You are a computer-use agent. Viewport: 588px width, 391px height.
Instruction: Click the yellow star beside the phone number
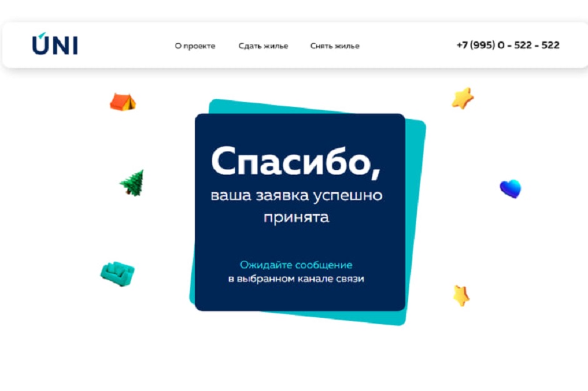[462, 98]
